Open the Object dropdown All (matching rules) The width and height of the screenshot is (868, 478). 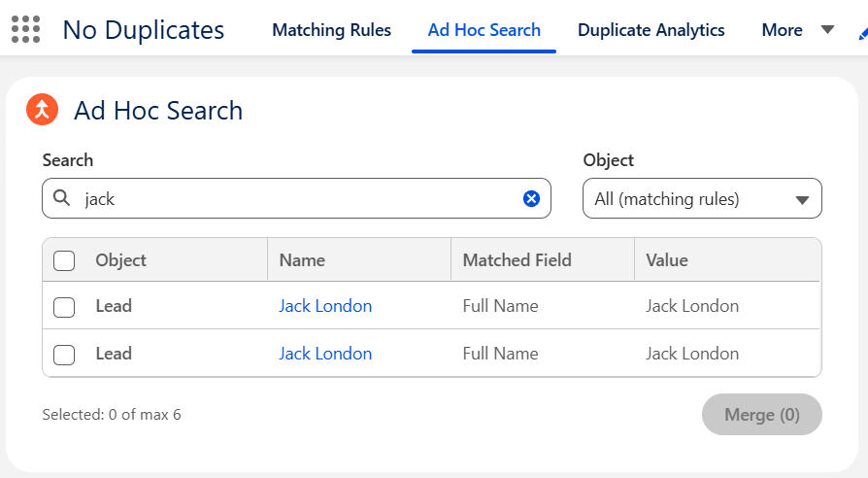(x=702, y=198)
